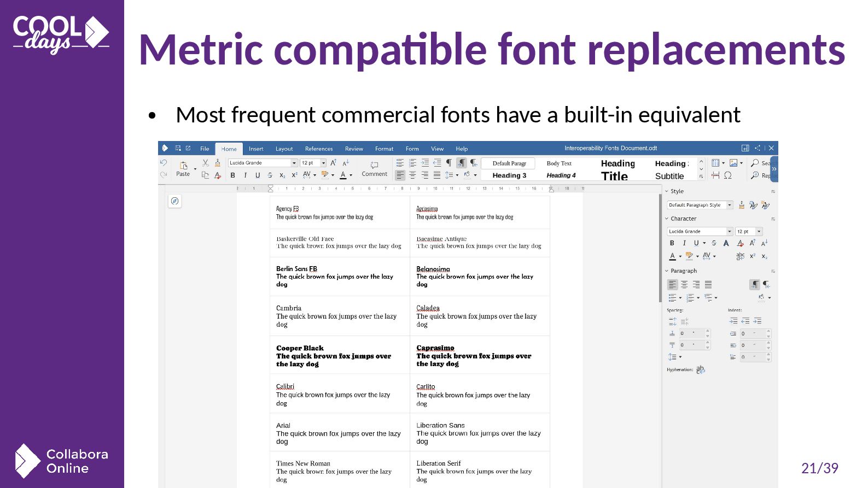The image size is (868, 488).
Task: Cut selection with the scissors icon
Action: [205, 163]
